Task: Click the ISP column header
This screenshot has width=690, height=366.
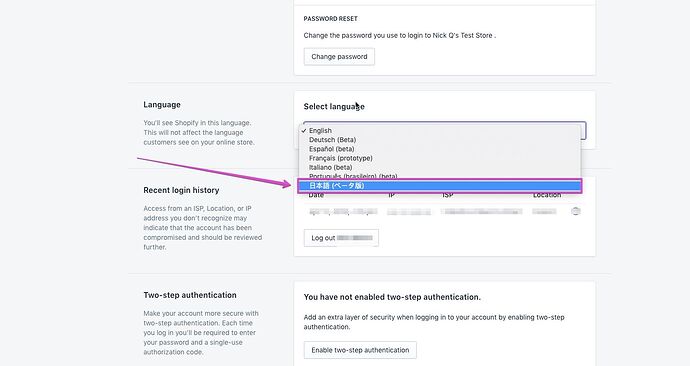Action: pos(448,195)
